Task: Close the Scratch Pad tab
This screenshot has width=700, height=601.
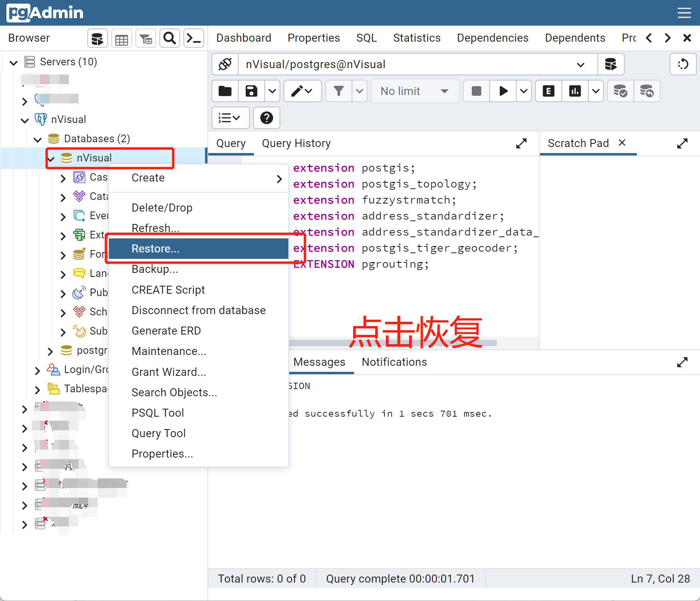Action: (x=622, y=143)
